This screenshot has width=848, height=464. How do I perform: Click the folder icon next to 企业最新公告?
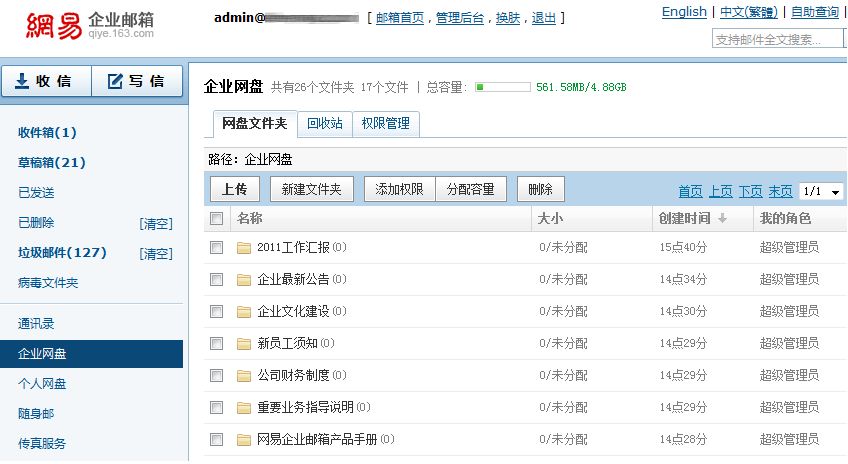[x=244, y=280]
